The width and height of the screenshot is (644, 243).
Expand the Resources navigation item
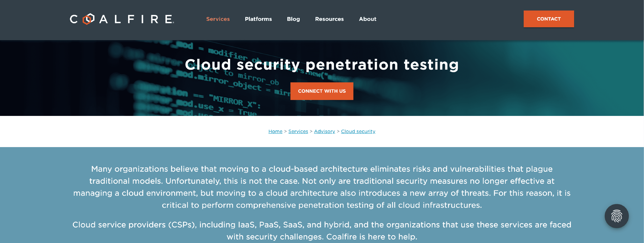pyautogui.click(x=329, y=19)
